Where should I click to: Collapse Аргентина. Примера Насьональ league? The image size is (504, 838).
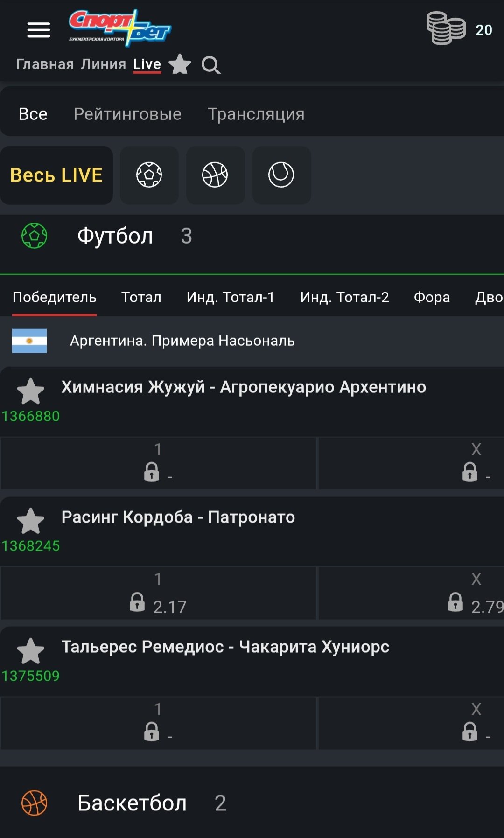[x=182, y=341]
